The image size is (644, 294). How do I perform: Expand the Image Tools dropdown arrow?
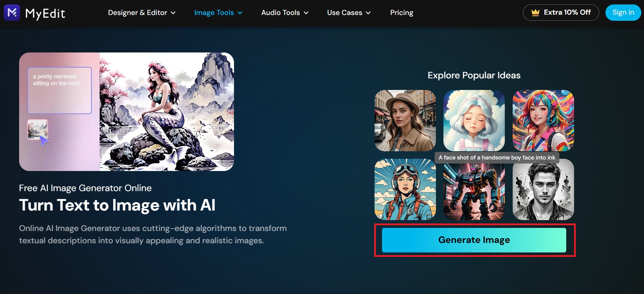coord(240,13)
